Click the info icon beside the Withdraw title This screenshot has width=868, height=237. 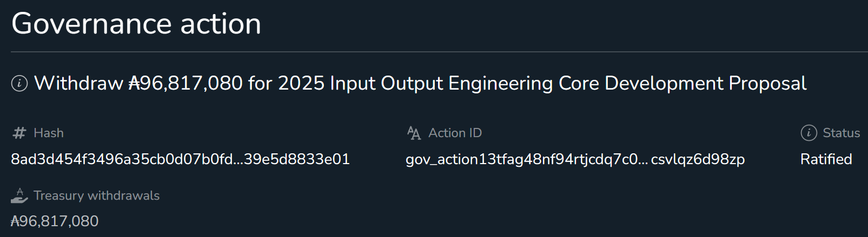tap(19, 84)
